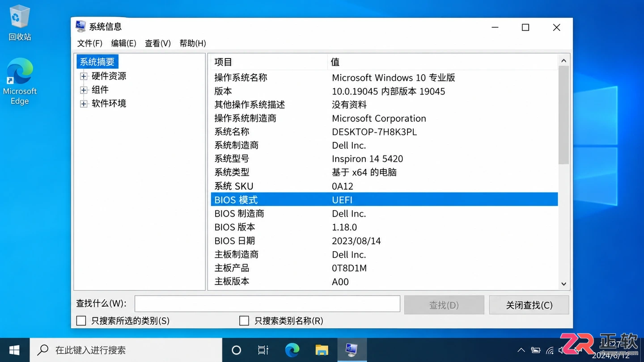Open the 查看(V) menu

click(x=158, y=43)
